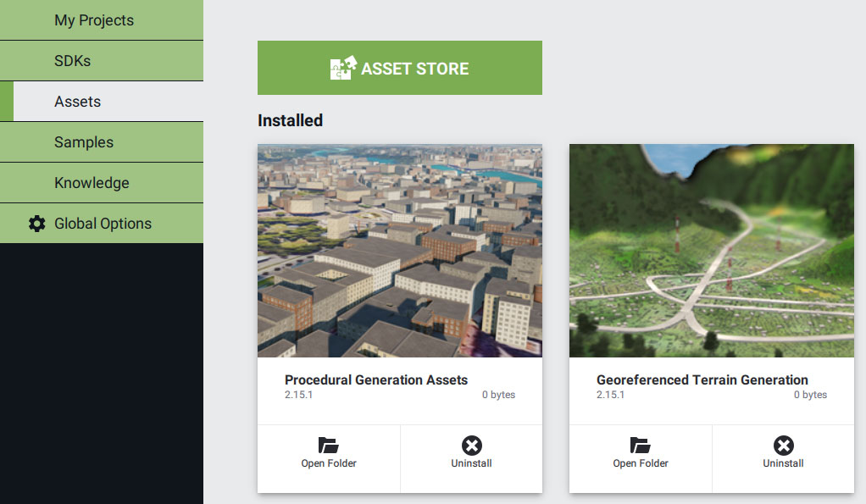Open the My Projects section

[102, 19]
